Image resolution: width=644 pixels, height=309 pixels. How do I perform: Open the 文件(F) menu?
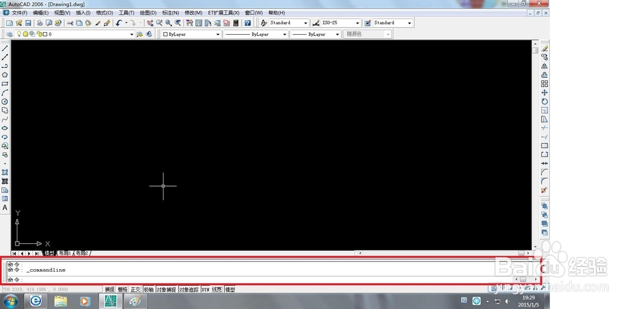pos(19,13)
